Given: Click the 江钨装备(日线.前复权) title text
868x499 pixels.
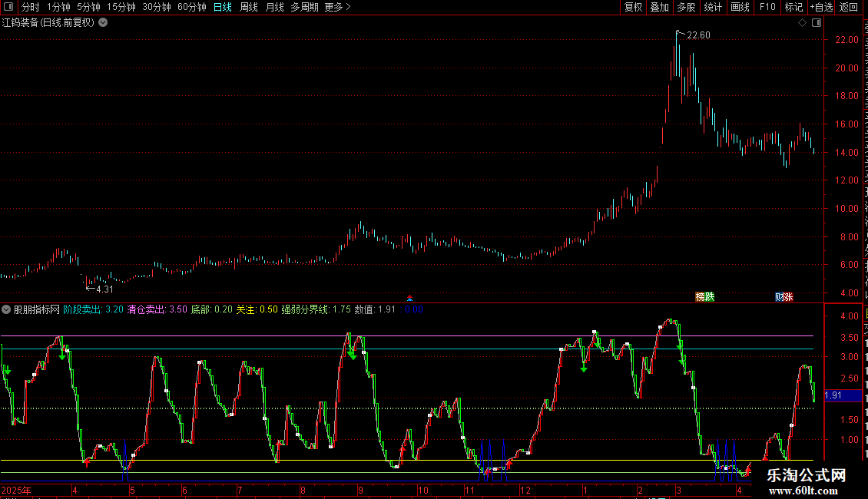Looking at the screenshot, I should [x=48, y=23].
